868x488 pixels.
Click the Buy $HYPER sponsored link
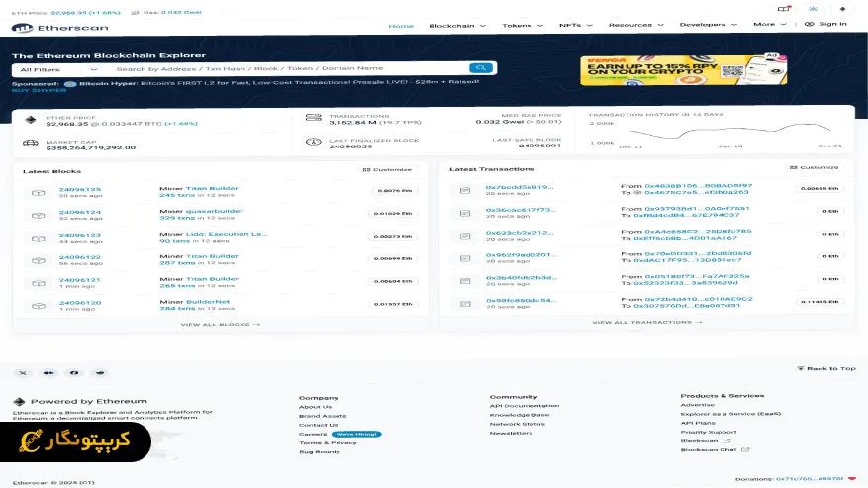coord(40,90)
